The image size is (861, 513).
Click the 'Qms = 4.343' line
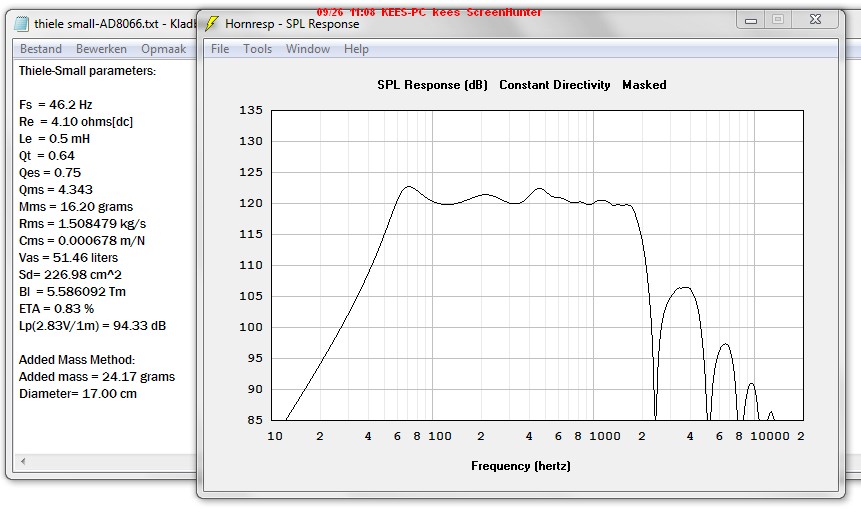[56, 189]
